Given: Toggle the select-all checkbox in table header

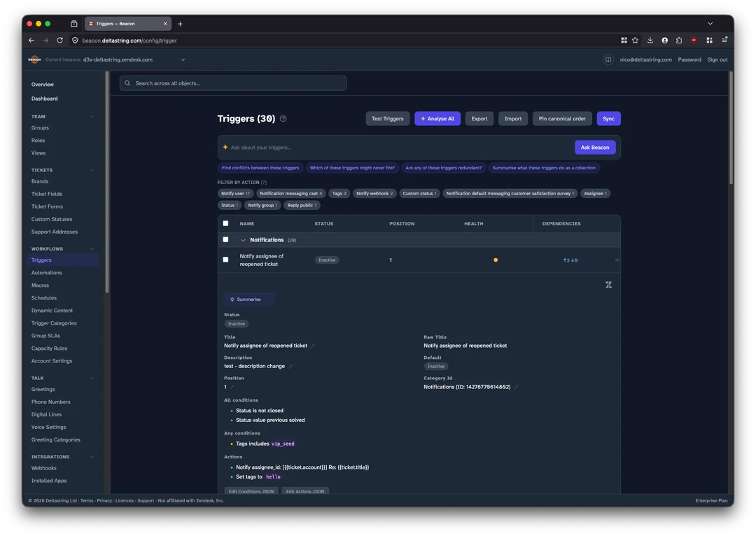Looking at the screenshot, I should point(225,224).
